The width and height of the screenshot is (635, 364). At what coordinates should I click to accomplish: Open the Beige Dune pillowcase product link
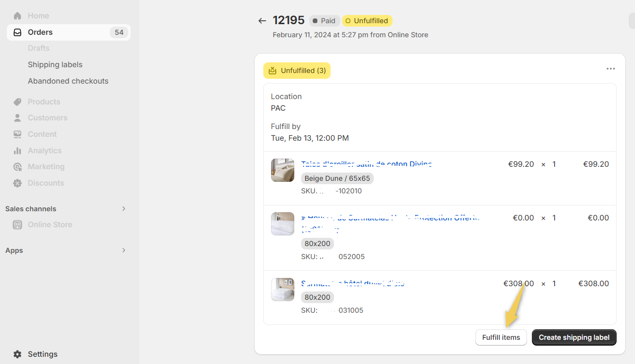(x=366, y=164)
